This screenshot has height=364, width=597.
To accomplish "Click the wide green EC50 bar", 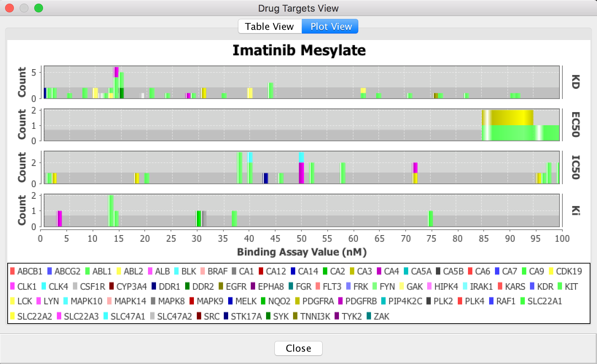I will 520,133.
